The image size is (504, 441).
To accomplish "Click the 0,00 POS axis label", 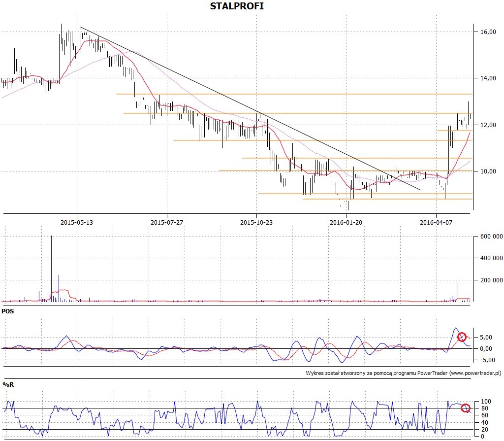I will (x=486, y=349).
